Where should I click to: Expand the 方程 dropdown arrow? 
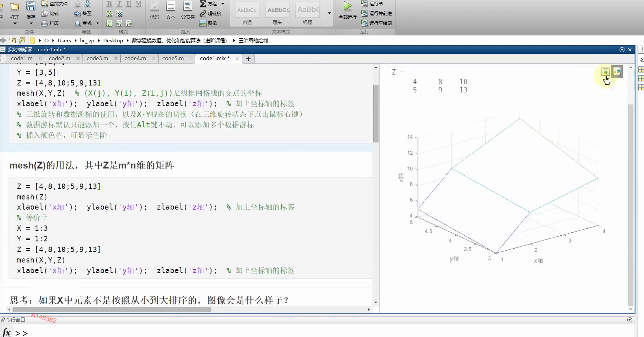pos(223,4)
